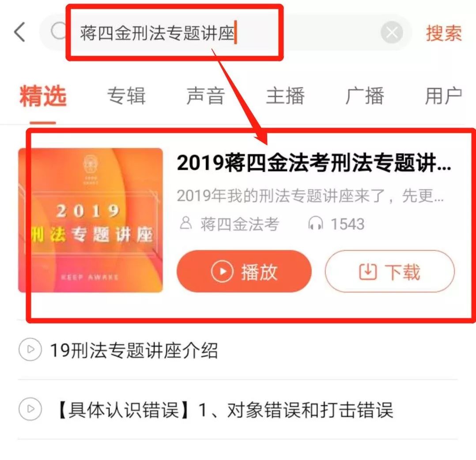Click the search field text 蒋四金刑法专题讲座
The height and width of the screenshot is (460, 476).
(157, 33)
